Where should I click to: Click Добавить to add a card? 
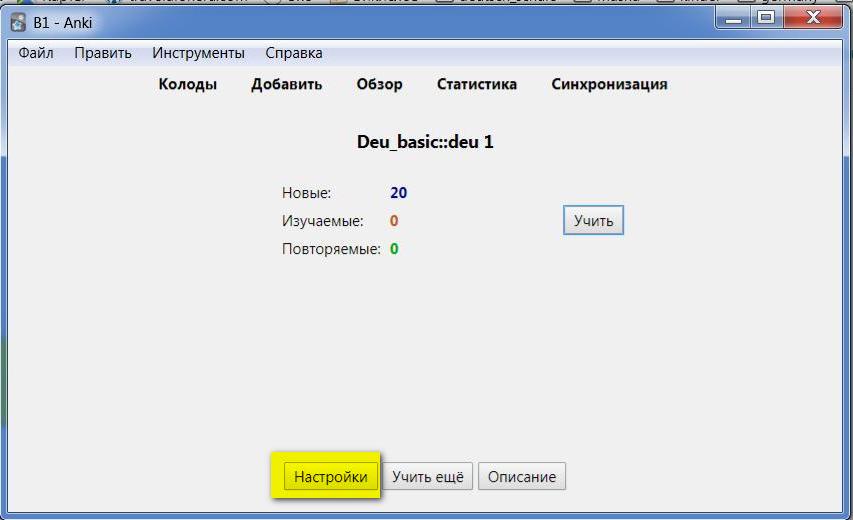(286, 84)
